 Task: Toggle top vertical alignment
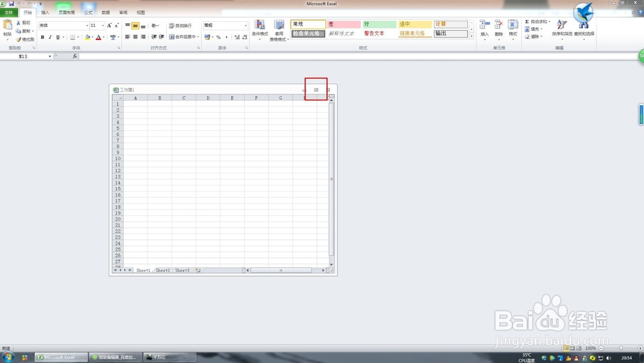[x=128, y=26]
